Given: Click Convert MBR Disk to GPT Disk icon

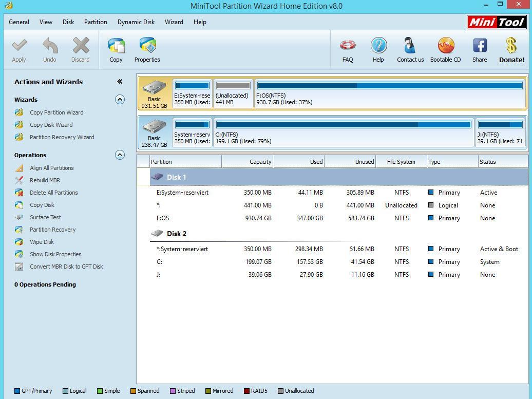Looking at the screenshot, I should point(19,267).
